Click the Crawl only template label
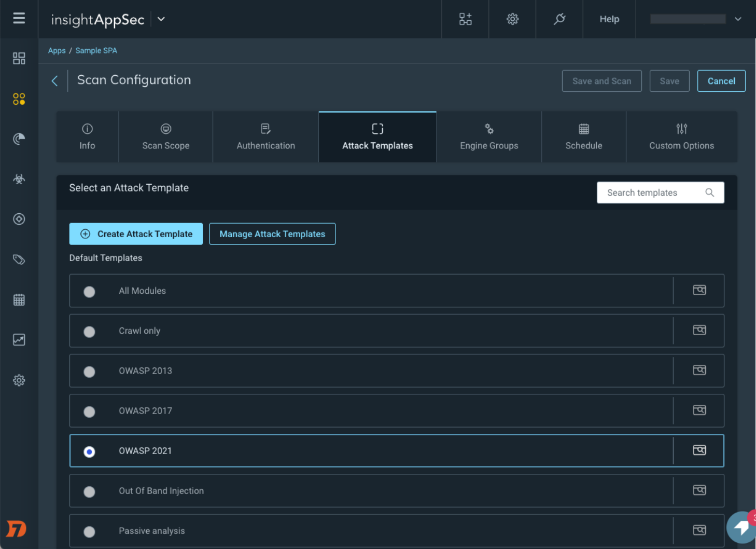Screen dimensions: 756x549 point(139,331)
